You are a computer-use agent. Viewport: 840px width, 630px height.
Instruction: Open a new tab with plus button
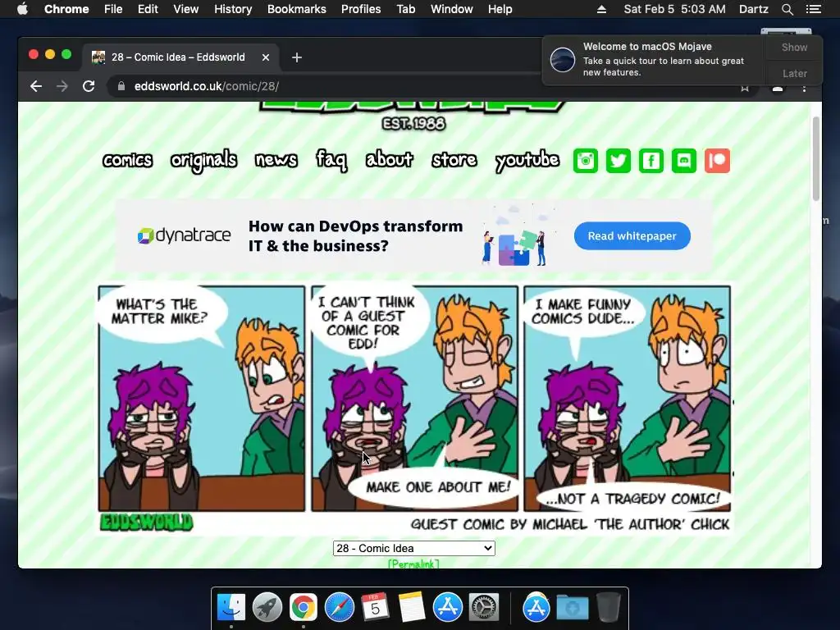tap(297, 57)
